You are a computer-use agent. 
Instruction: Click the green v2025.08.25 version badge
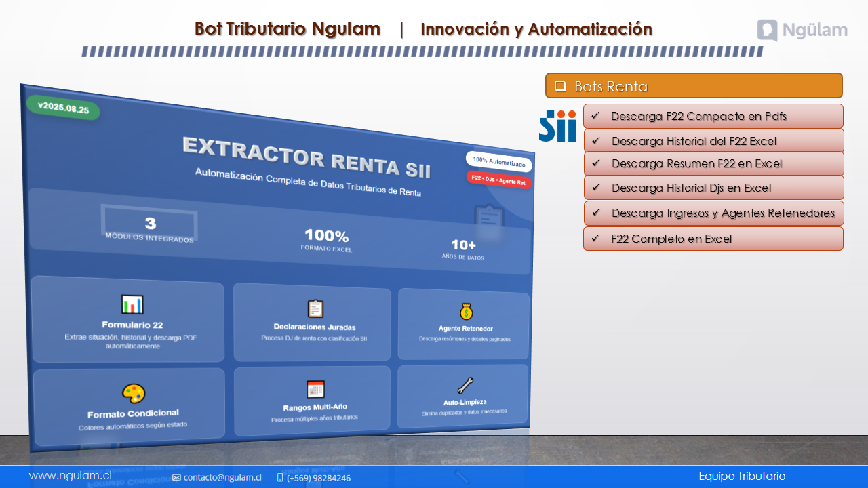[63, 108]
